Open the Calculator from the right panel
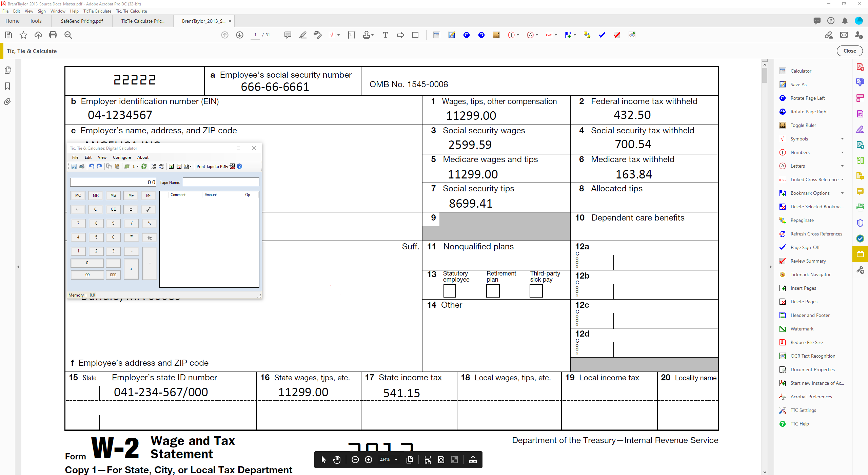The height and width of the screenshot is (475, 868). click(801, 71)
